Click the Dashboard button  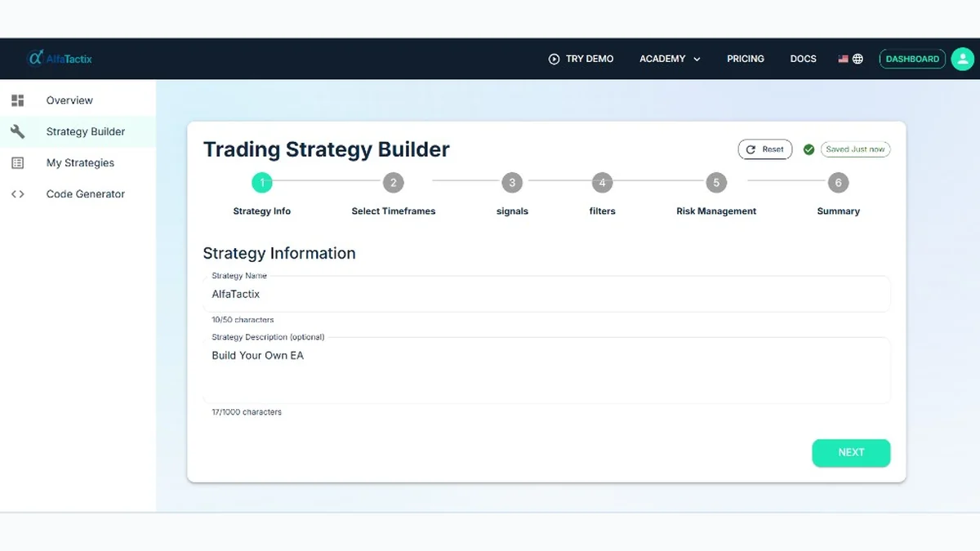tap(912, 59)
